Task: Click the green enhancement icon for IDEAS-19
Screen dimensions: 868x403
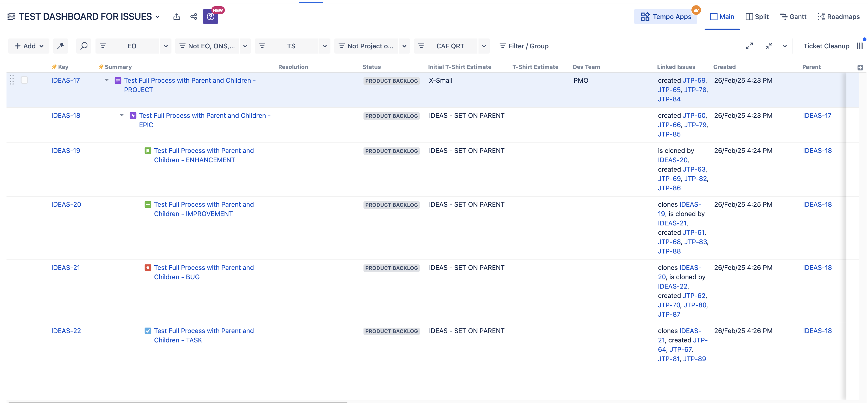Action: [148, 151]
